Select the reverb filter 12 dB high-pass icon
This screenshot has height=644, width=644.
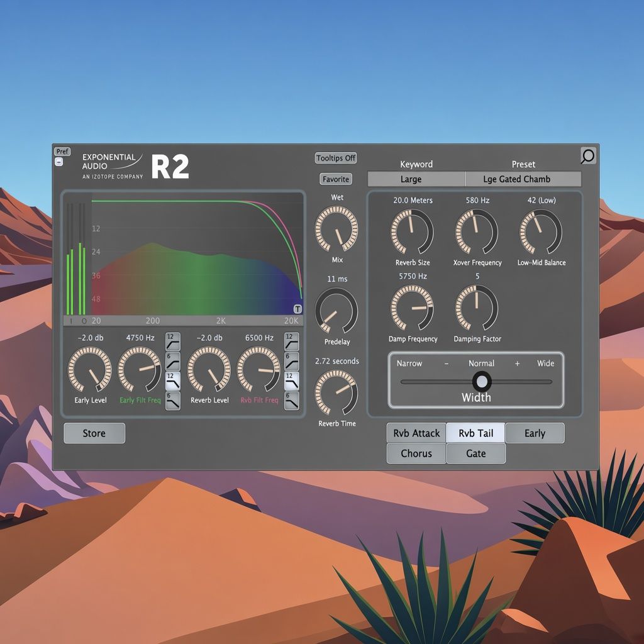pos(292,341)
